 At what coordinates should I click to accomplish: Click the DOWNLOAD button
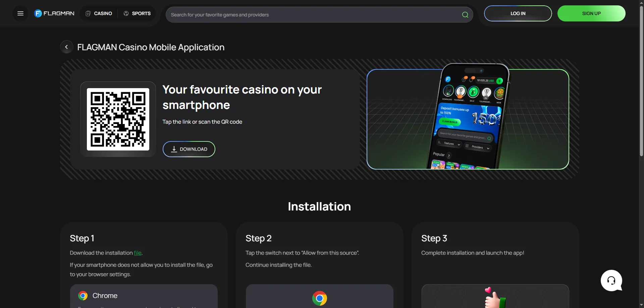point(189,149)
